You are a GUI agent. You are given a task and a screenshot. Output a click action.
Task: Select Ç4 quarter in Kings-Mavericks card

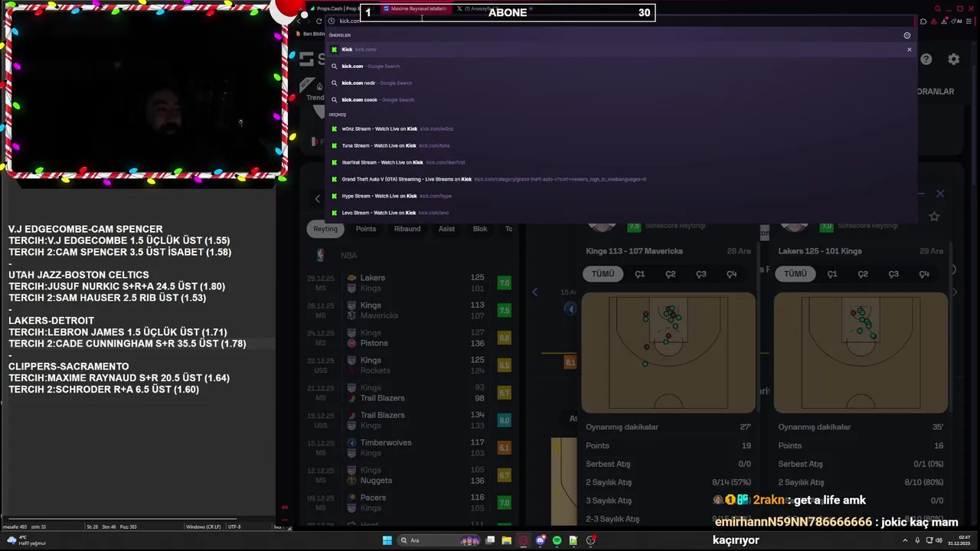(732, 274)
